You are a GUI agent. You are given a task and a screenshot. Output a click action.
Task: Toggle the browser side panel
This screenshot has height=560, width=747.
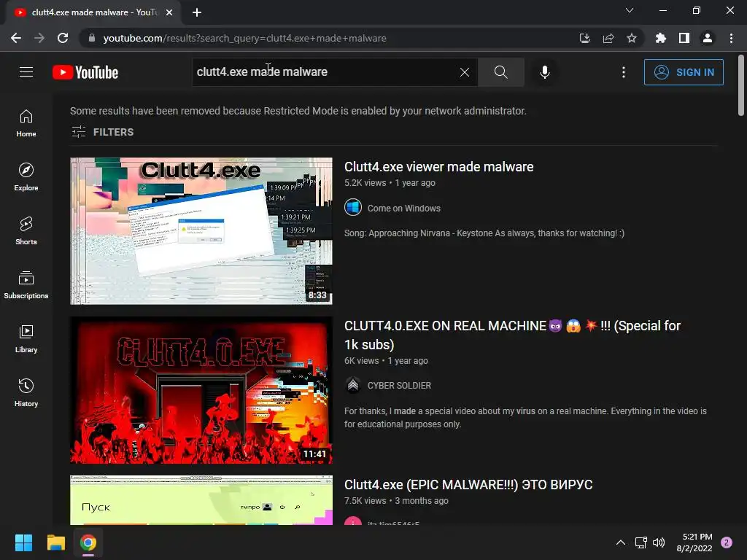(x=684, y=38)
